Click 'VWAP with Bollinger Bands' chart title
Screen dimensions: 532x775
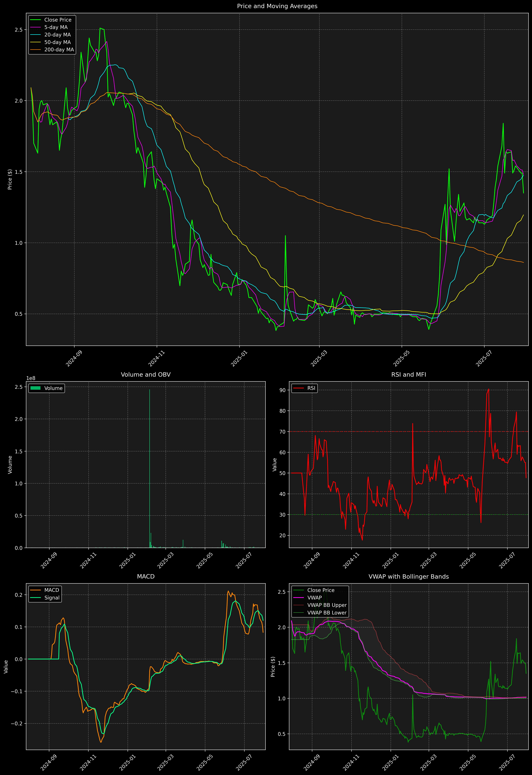[x=409, y=577]
